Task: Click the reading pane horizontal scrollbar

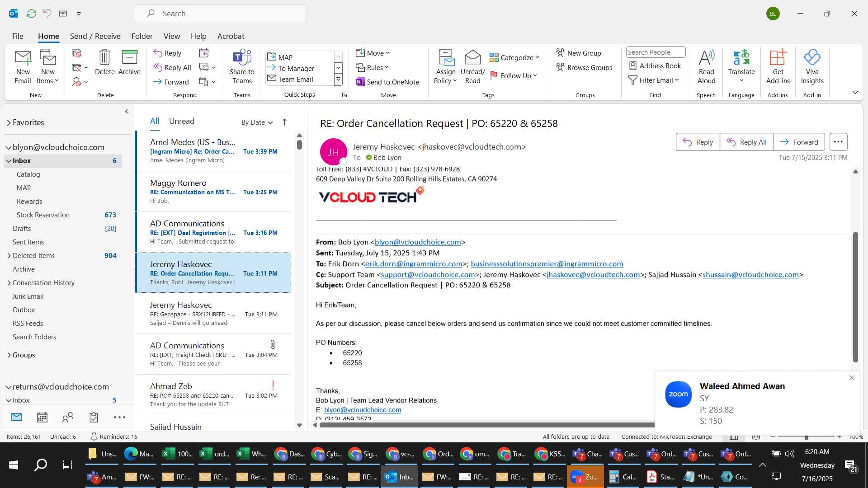Action: 486,425
